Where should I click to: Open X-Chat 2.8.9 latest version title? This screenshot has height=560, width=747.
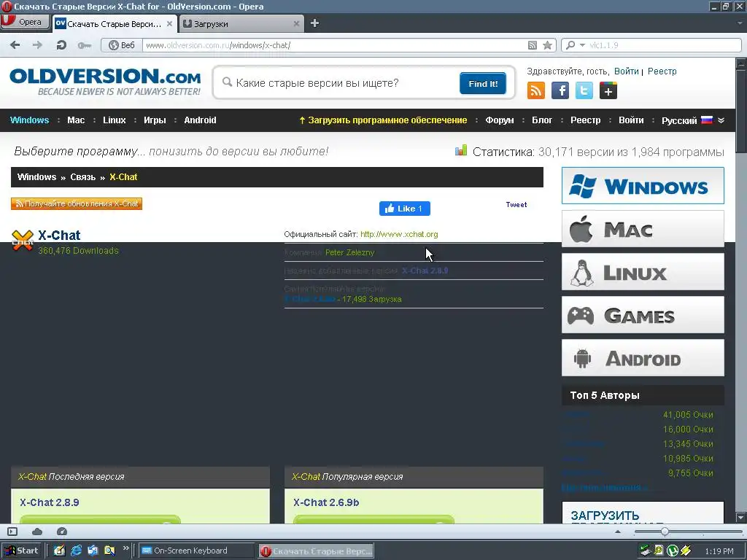coord(50,502)
